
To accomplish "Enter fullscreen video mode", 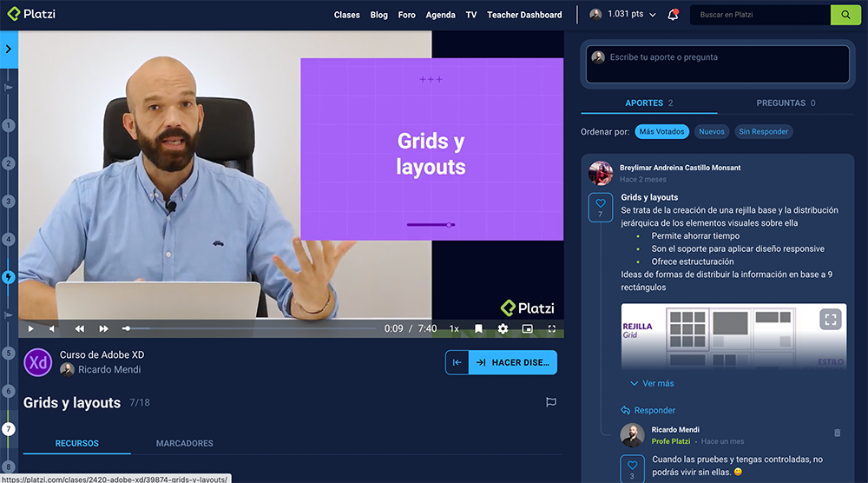I will click(x=551, y=328).
